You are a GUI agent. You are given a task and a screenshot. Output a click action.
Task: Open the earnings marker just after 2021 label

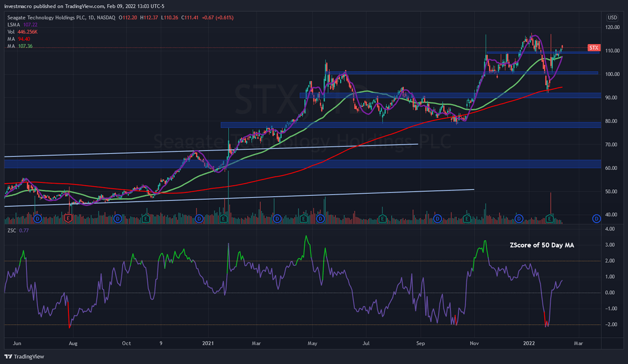pos(224,218)
